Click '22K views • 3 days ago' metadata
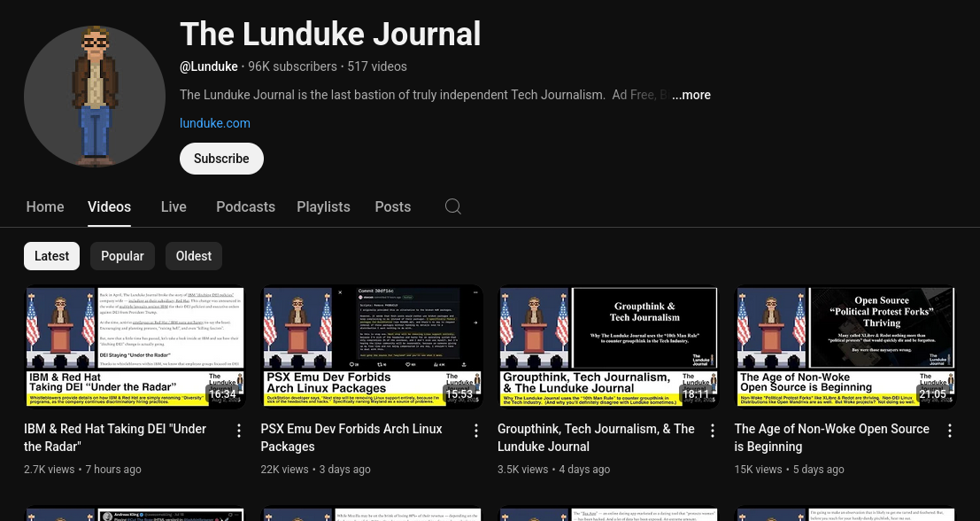 click(x=316, y=470)
